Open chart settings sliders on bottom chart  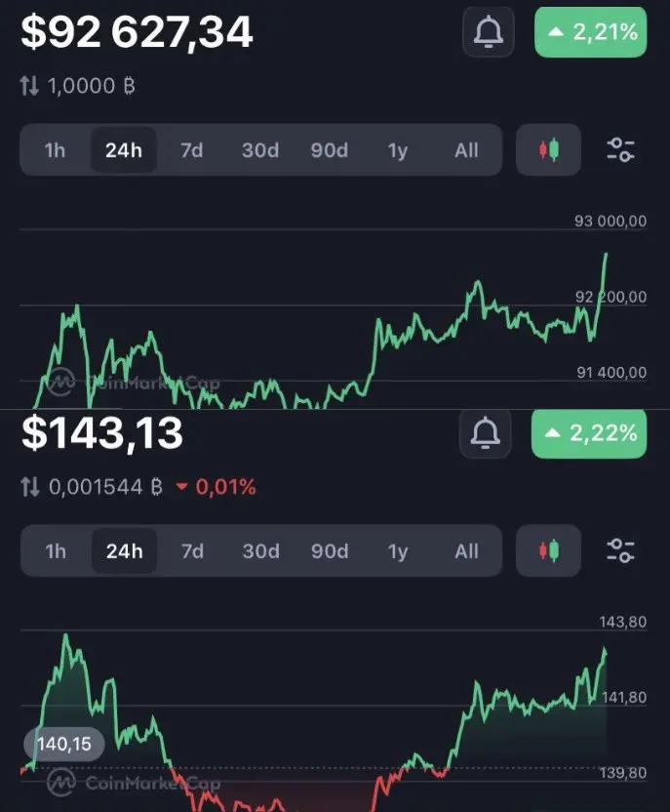[620, 550]
